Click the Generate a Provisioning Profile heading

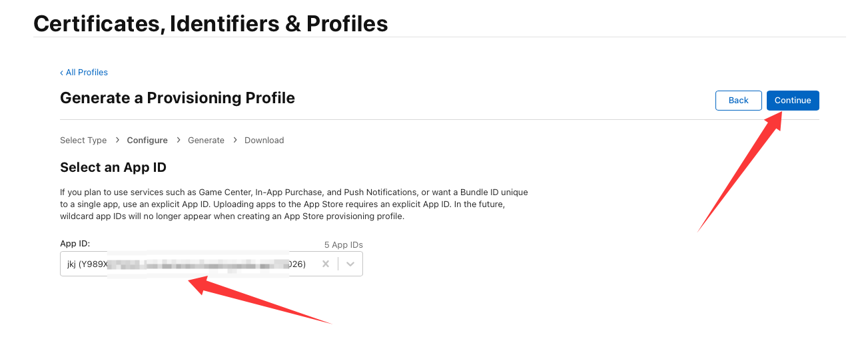tap(177, 98)
